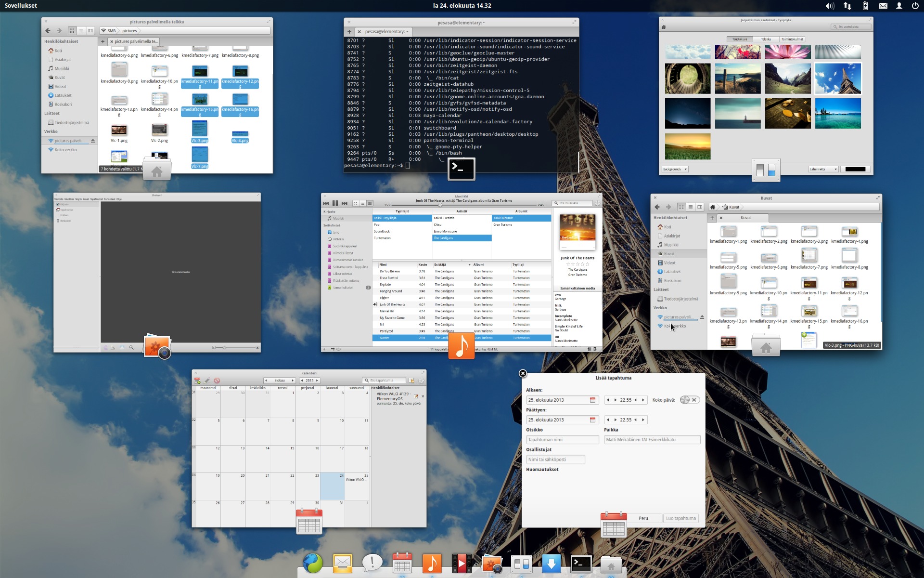
Task: Open date picker for Alkaen field
Action: click(593, 400)
